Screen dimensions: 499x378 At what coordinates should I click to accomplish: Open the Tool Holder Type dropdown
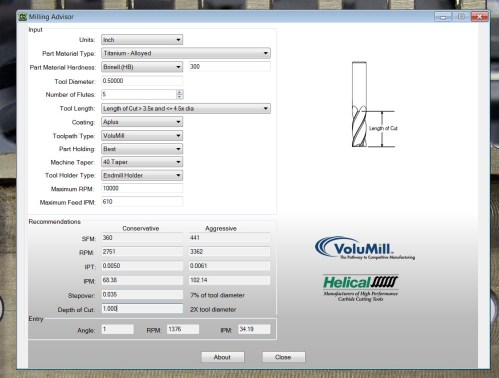click(142, 176)
